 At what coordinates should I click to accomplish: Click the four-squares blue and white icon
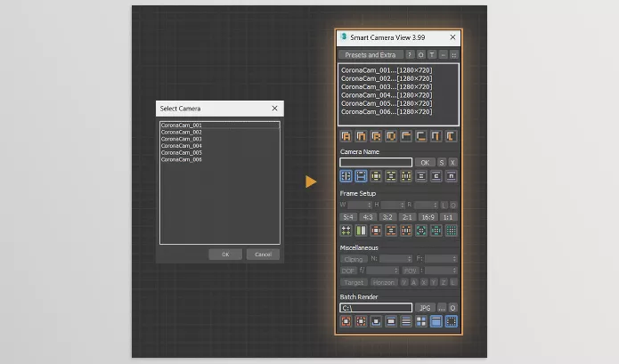coord(420,321)
